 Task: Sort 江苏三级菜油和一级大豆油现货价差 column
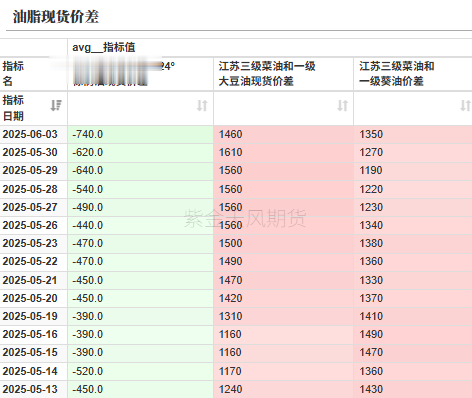342,105
